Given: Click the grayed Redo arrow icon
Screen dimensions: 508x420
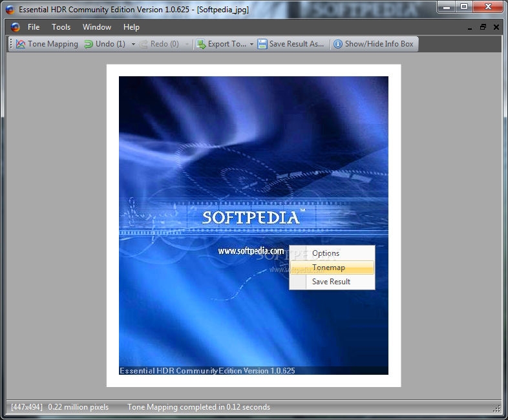Looking at the screenshot, I should pos(143,44).
